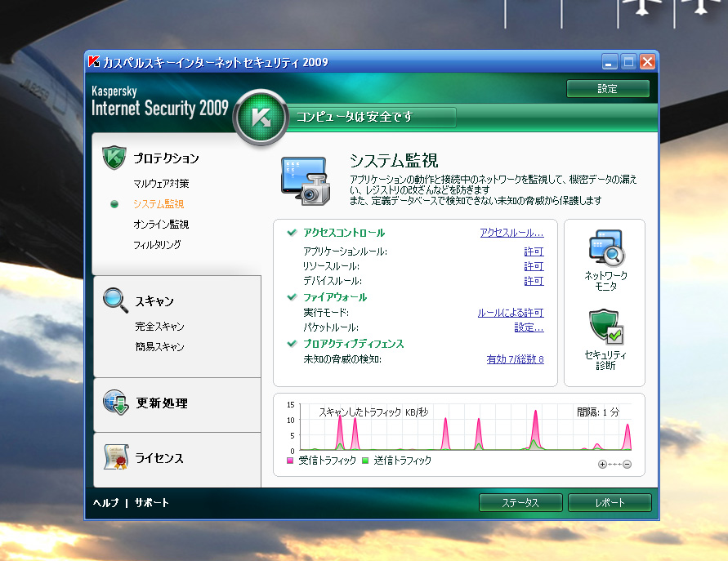
Task: Start 完全スキャン from sidebar
Action: 159,326
